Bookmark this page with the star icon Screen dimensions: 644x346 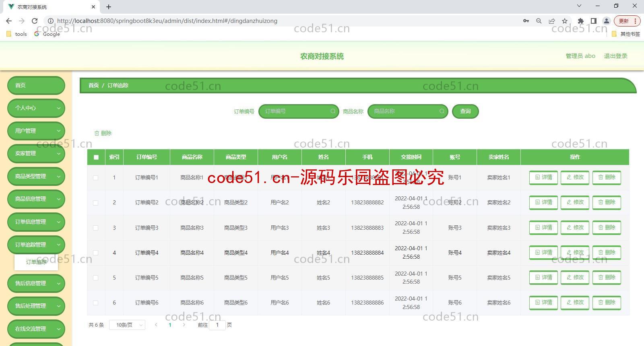coord(565,21)
